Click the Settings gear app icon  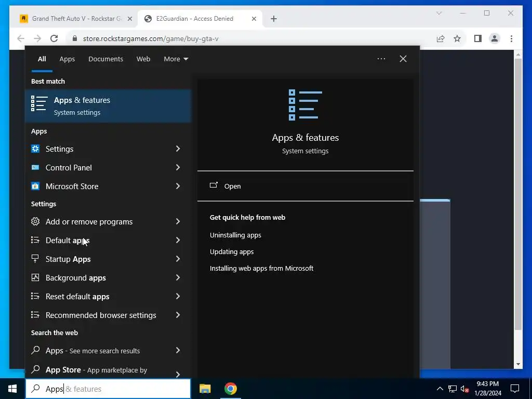click(x=35, y=149)
